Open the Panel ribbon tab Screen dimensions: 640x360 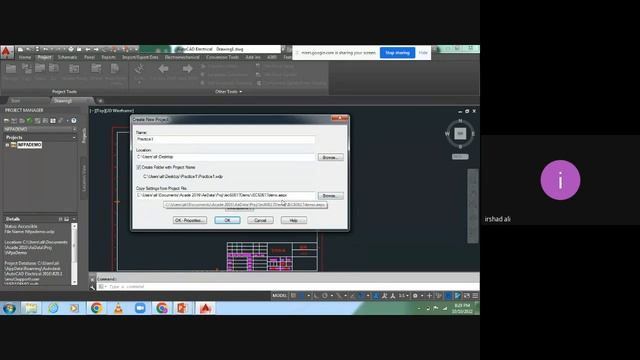pyautogui.click(x=89, y=57)
